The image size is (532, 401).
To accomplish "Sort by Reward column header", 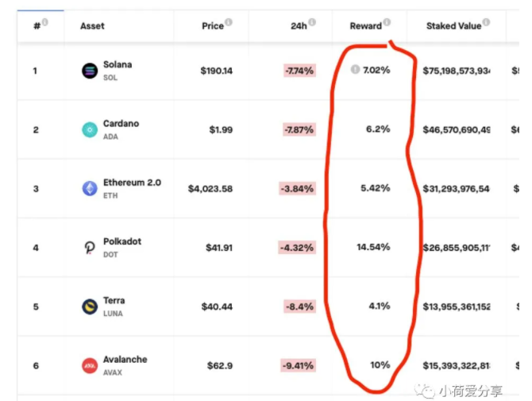I will click(366, 26).
